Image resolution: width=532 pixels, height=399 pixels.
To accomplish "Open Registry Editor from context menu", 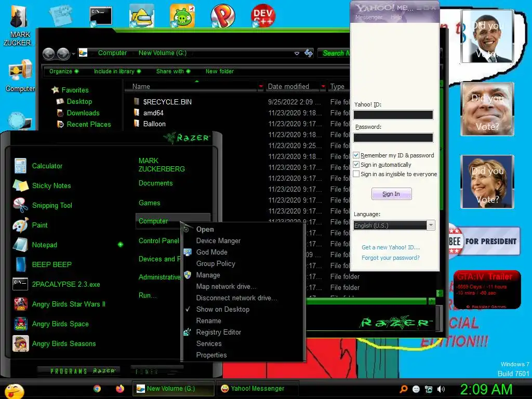I will (219, 332).
